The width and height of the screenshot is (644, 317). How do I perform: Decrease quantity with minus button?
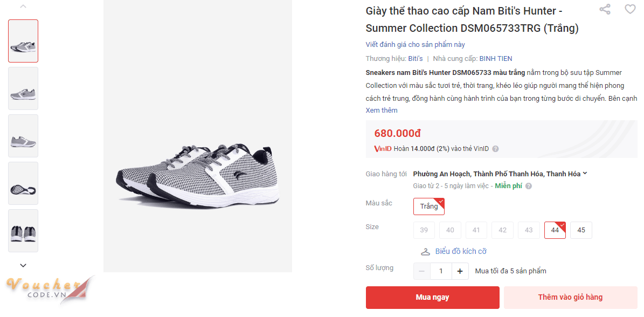tap(421, 271)
